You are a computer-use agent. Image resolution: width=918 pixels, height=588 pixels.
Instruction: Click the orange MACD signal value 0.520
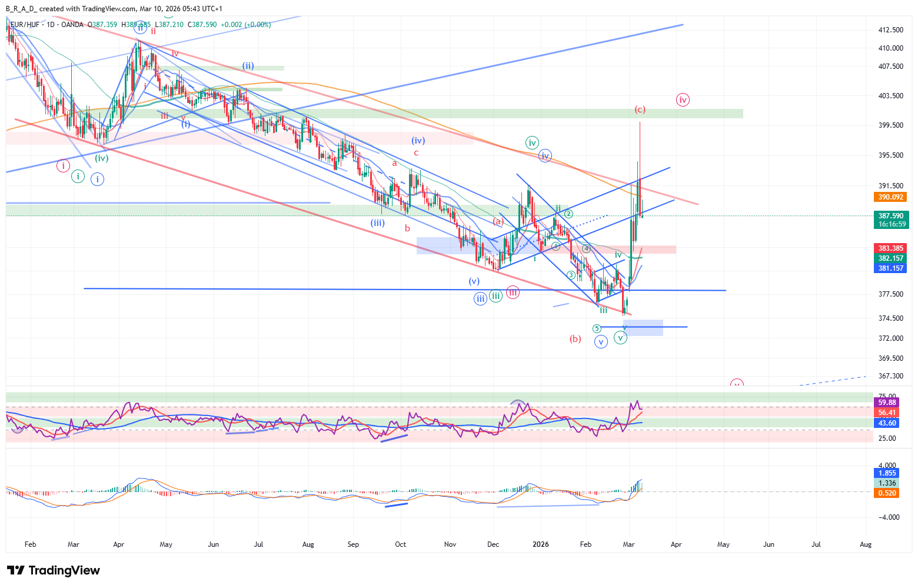tap(887, 493)
